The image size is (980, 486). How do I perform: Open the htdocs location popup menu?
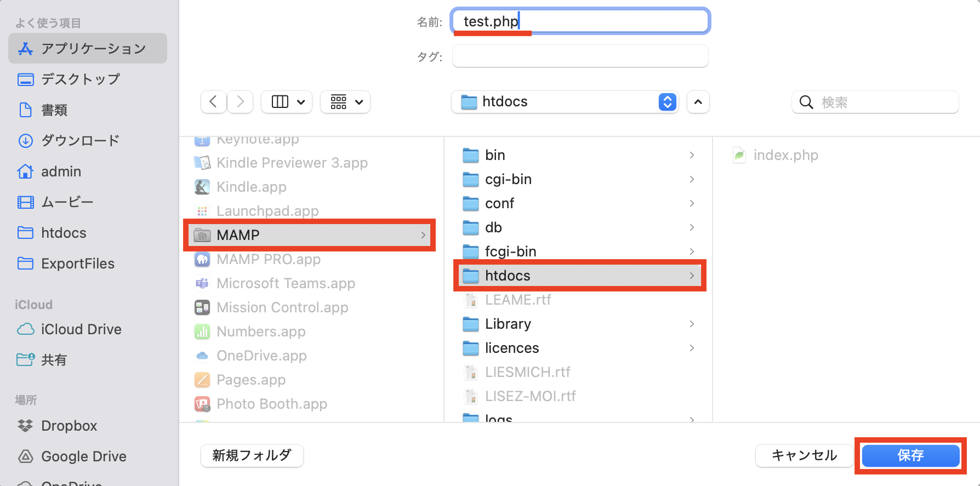pos(565,102)
